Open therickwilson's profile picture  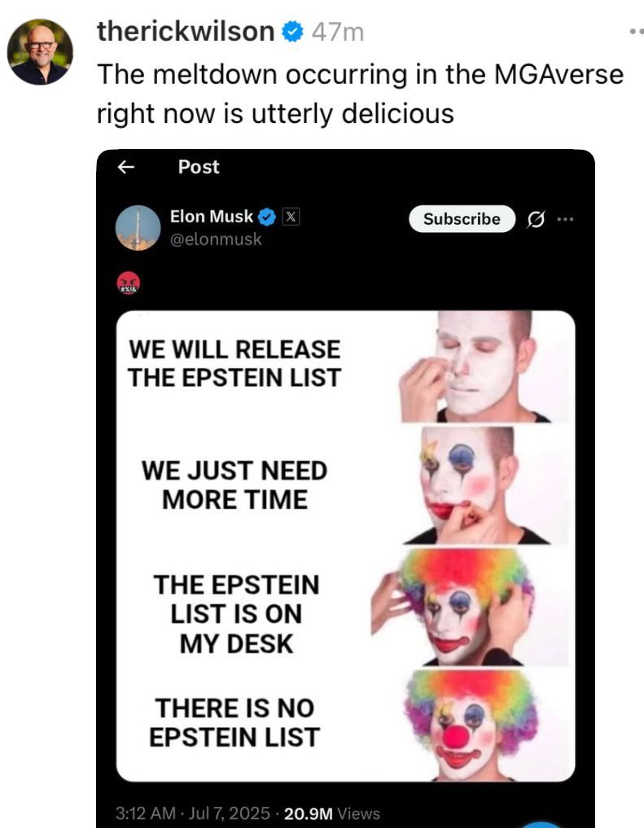[x=40, y=52]
